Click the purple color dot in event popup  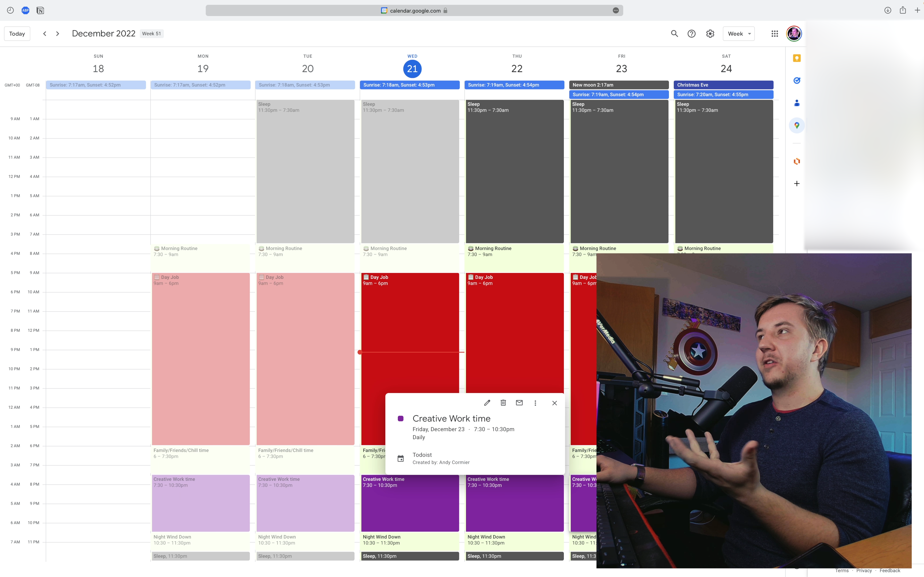(401, 419)
